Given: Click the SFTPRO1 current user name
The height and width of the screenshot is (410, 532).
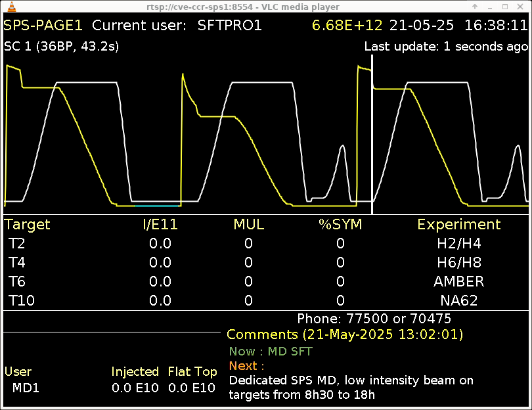Looking at the screenshot, I should pos(230,26).
